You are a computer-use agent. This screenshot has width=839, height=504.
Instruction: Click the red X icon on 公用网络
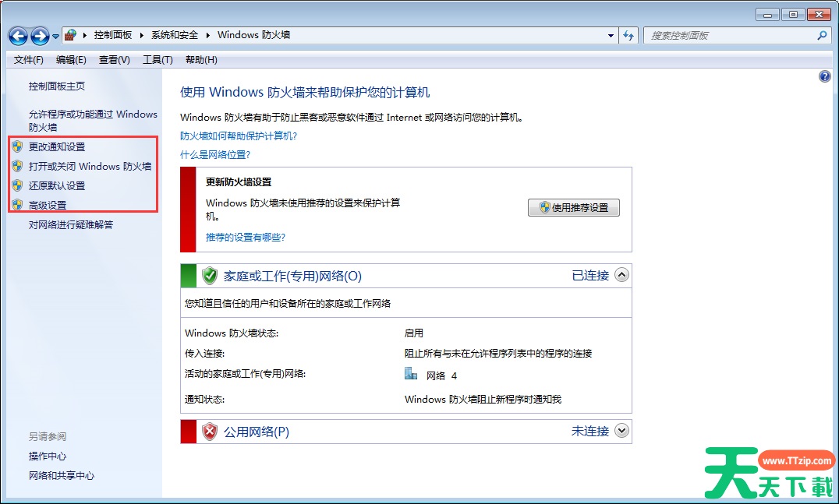point(209,431)
